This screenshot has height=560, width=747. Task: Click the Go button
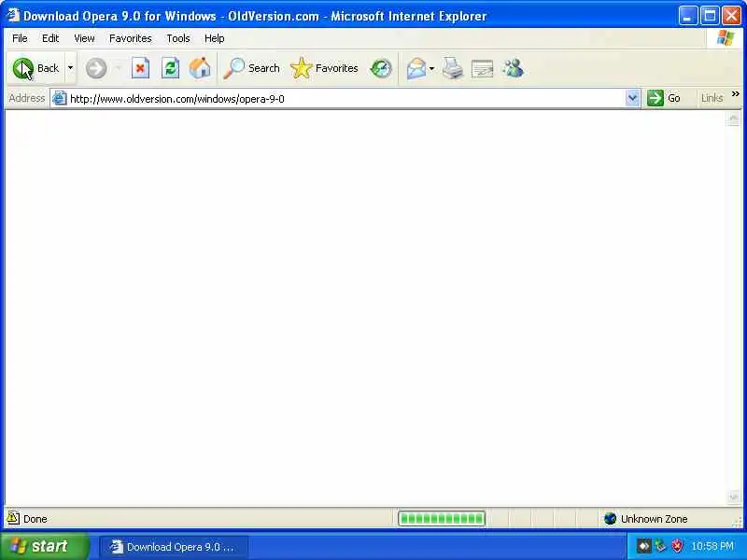point(664,98)
